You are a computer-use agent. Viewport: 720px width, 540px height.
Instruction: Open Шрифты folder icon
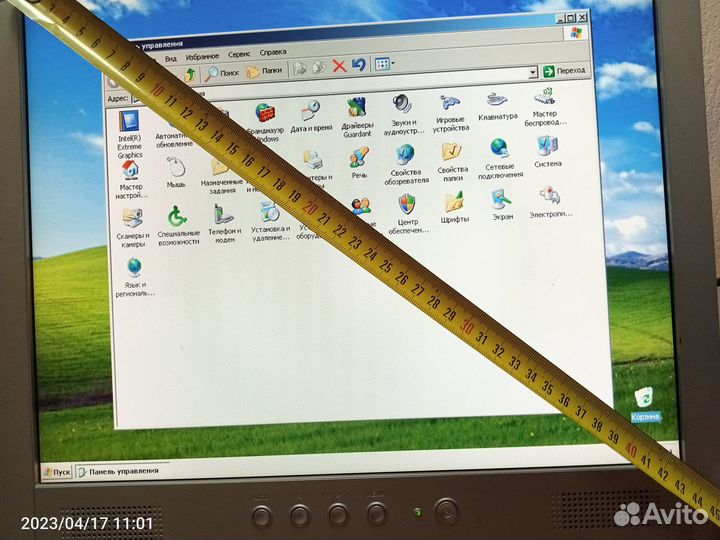[455, 208]
